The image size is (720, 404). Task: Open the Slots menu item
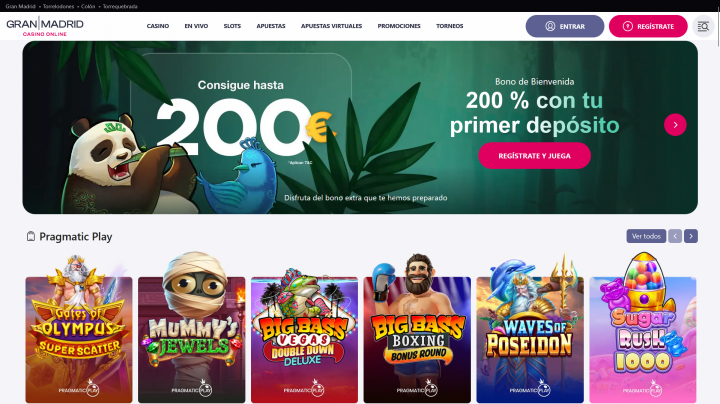[x=232, y=26]
